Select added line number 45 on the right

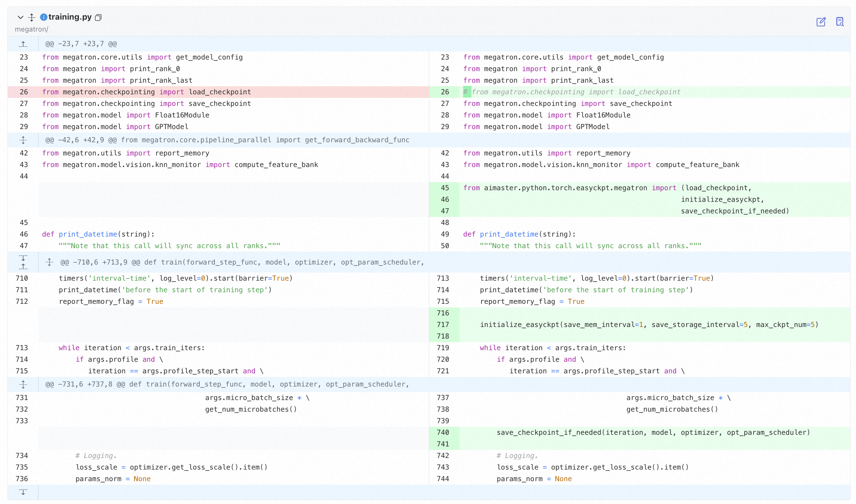444,188
